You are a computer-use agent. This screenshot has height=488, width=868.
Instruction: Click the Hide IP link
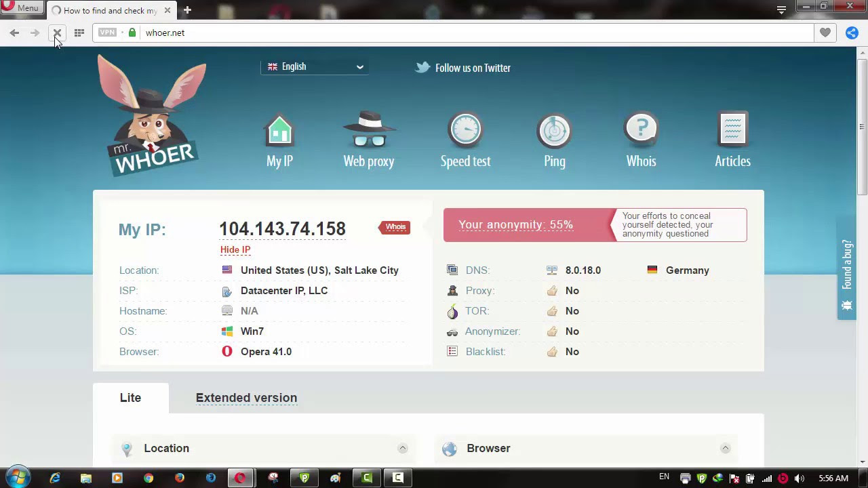(235, 249)
